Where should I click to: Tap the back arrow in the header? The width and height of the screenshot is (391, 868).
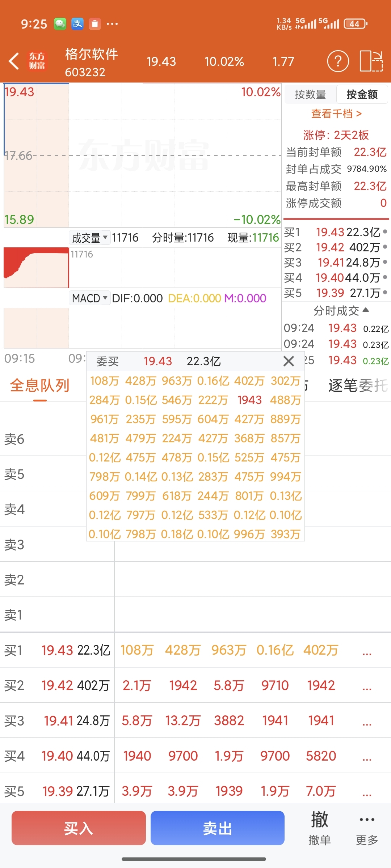pos(14,61)
